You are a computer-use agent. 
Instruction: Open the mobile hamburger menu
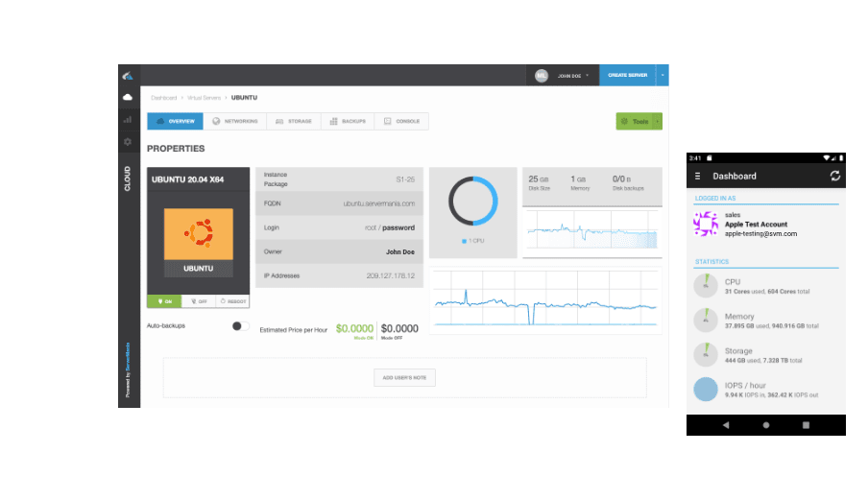coord(698,176)
